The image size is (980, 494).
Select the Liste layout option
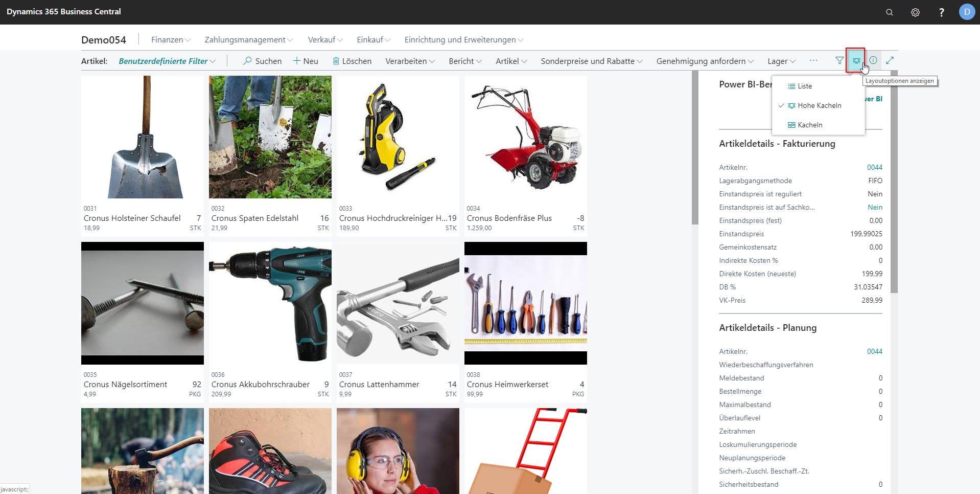pos(818,86)
